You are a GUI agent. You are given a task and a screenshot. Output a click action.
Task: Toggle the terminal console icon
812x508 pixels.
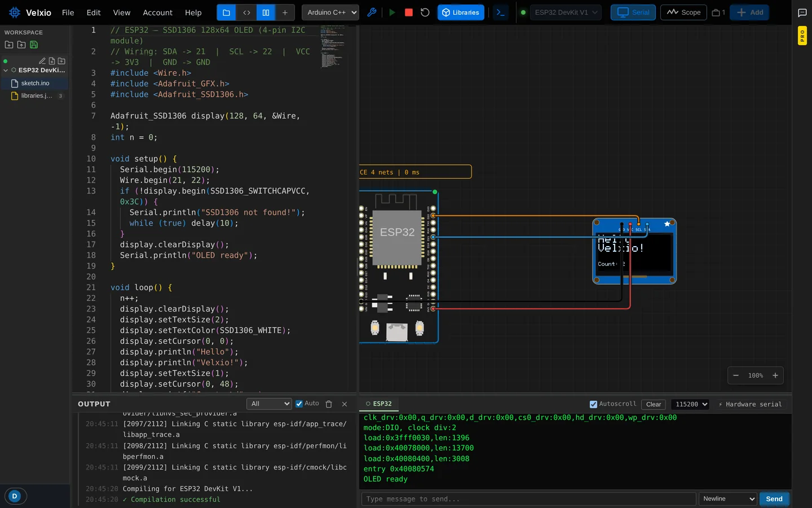point(500,12)
